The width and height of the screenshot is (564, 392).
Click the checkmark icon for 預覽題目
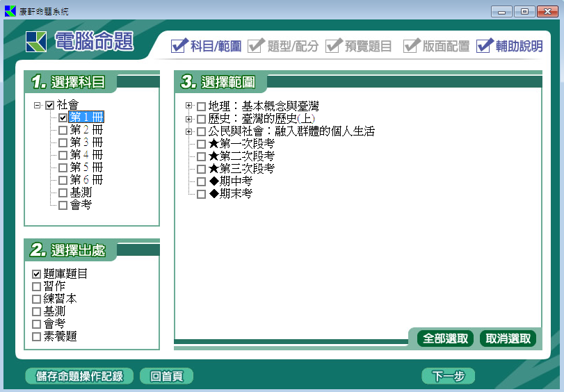(x=333, y=46)
